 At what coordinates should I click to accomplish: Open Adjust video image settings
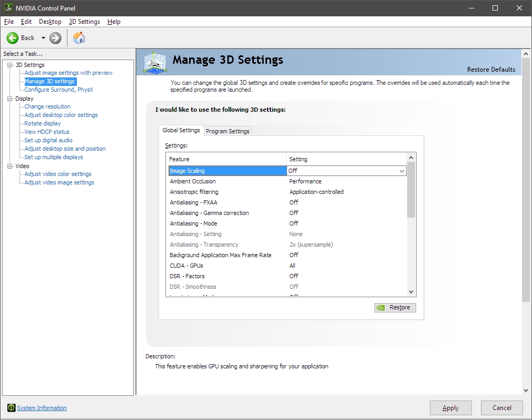(59, 183)
